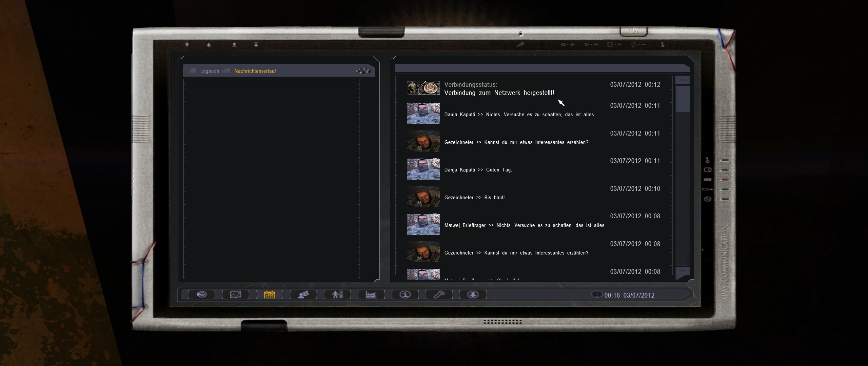
Task: Click the power button on the PDA frame
Action: point(634,31)
